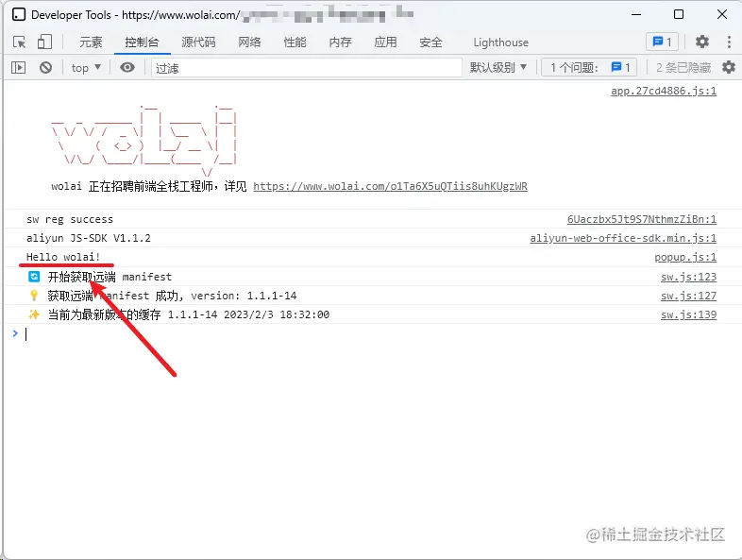This screenshot has width=742, height=560.
Task: Click the issues counter badge in tab bar
Action: (662, 42)
